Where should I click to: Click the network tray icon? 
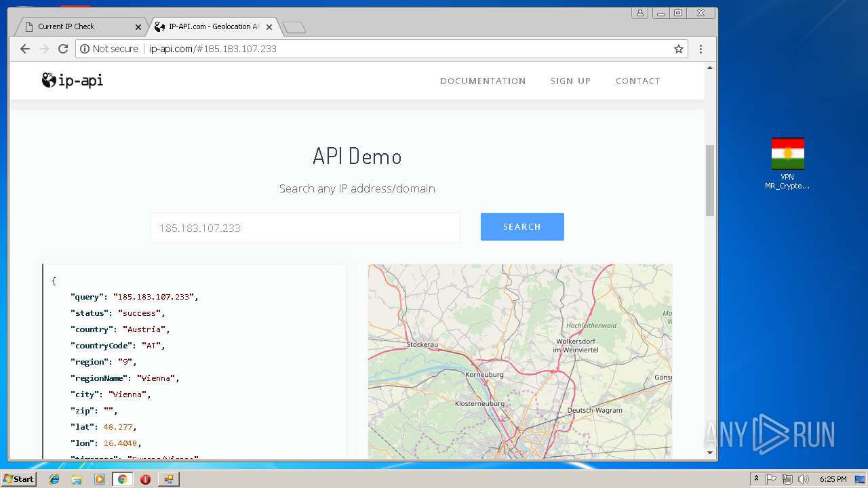[787, 479]
